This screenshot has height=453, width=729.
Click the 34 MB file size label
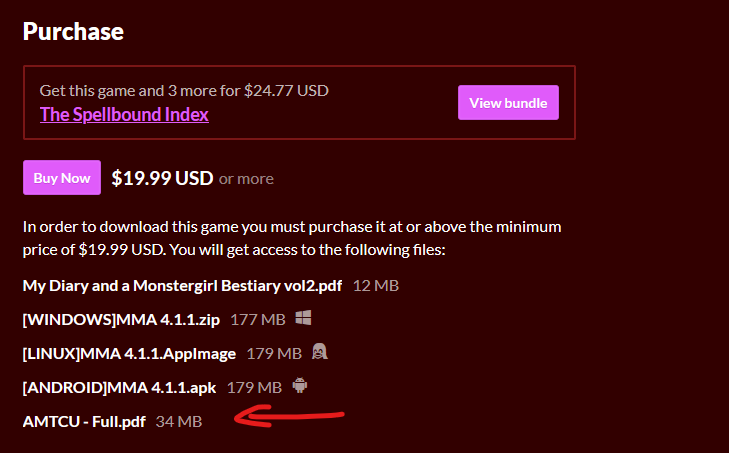tap(179, 421)
